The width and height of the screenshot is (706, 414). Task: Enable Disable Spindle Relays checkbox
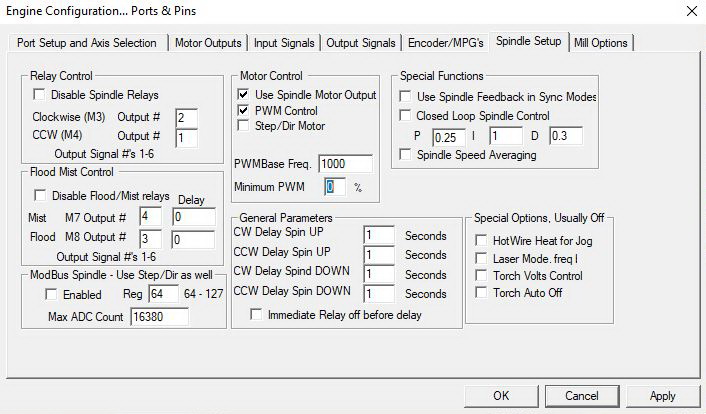(x=39, y=95)
